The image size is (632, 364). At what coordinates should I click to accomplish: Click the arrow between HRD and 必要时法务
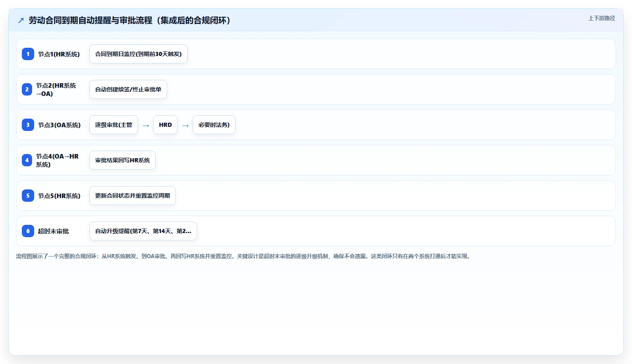(185, 126)
